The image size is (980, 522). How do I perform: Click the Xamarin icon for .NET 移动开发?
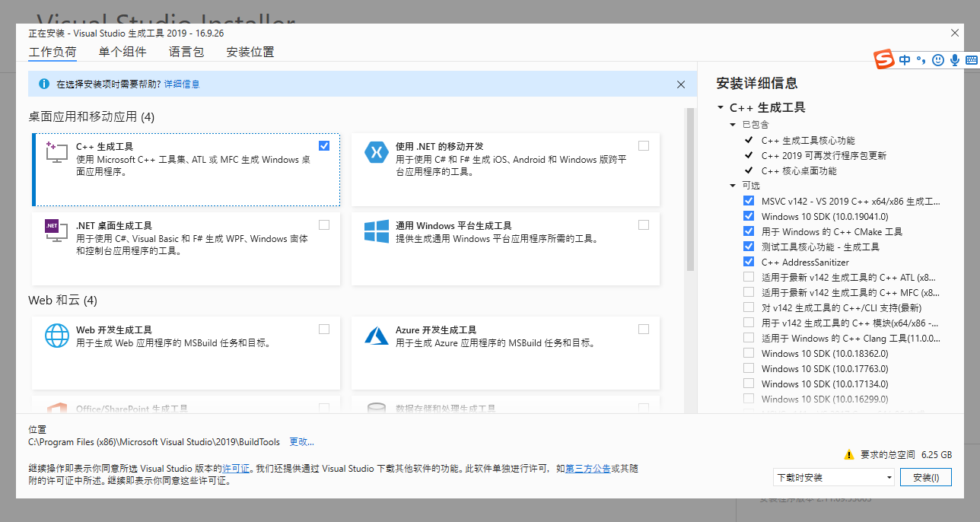point(377,152)
